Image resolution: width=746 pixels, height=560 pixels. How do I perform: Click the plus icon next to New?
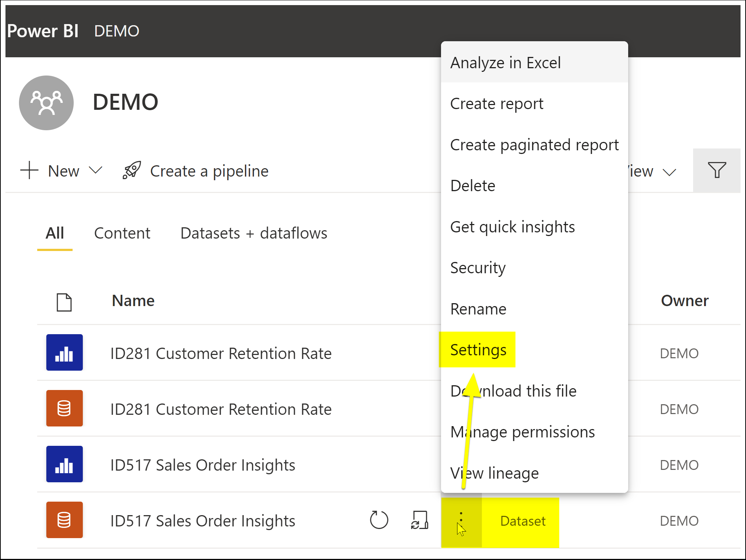click(x=29, y=171)
